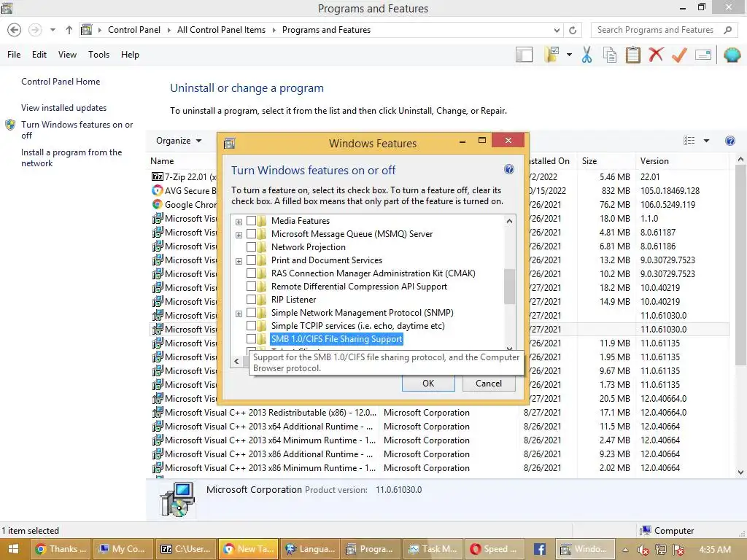Open Facebook from the taskbar
The width and height of the screenshot is (747, 560).
click(540, 549)
